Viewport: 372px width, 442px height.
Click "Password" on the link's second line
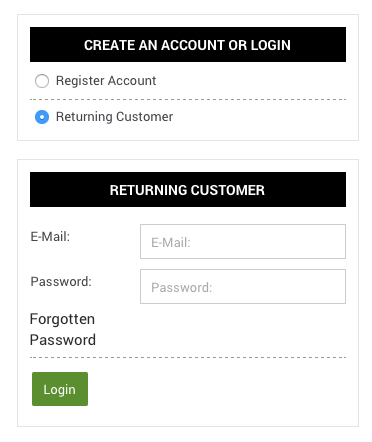[63, 340]
